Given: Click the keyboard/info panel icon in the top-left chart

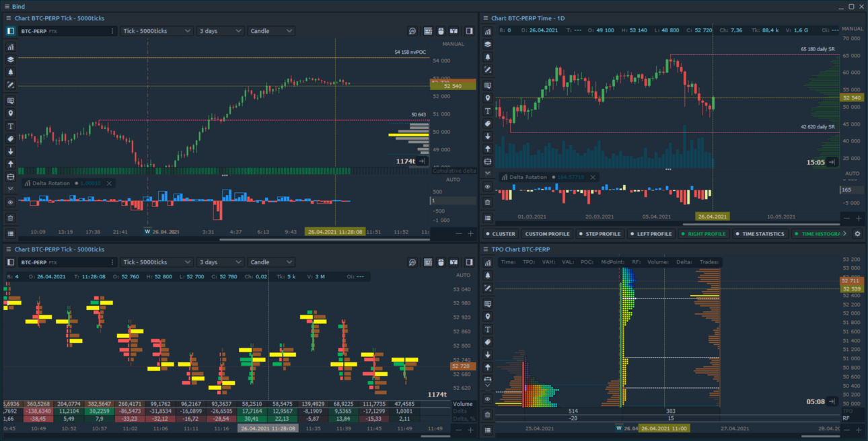Looking at the screenshot, I should tap(428, 31).
